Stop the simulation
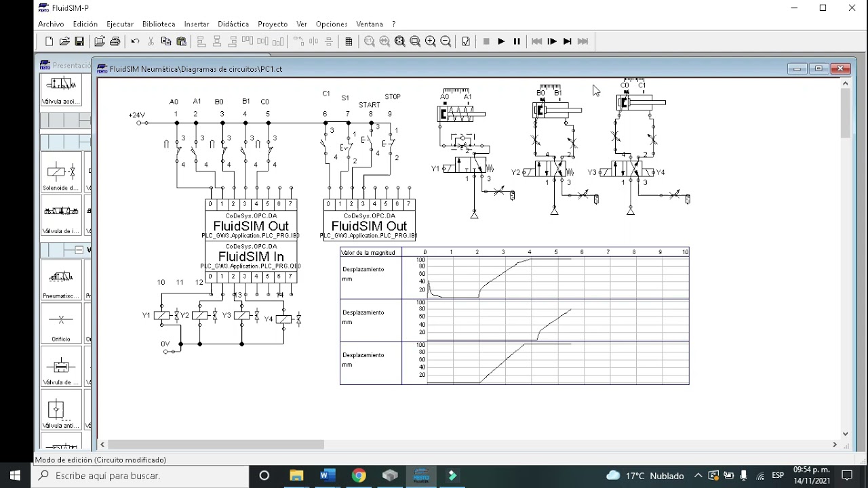868x488 pixels. coord(486,41)
